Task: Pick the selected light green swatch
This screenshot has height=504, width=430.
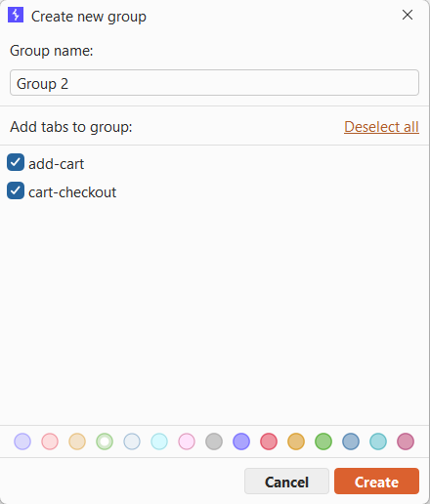Action: coord(105,441)
